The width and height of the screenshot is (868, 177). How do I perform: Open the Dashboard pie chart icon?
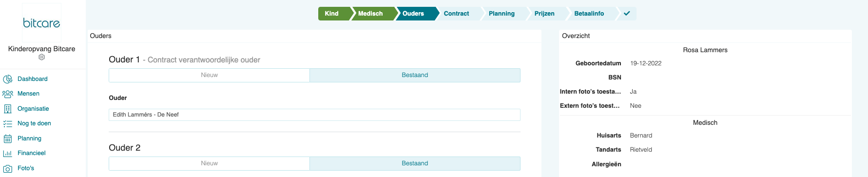(x=7, y=79)
